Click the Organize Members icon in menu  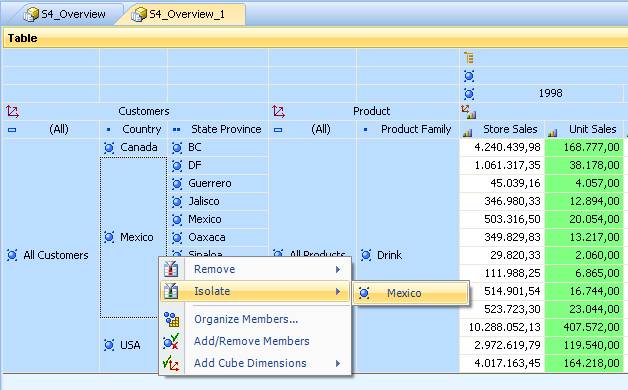171,319
